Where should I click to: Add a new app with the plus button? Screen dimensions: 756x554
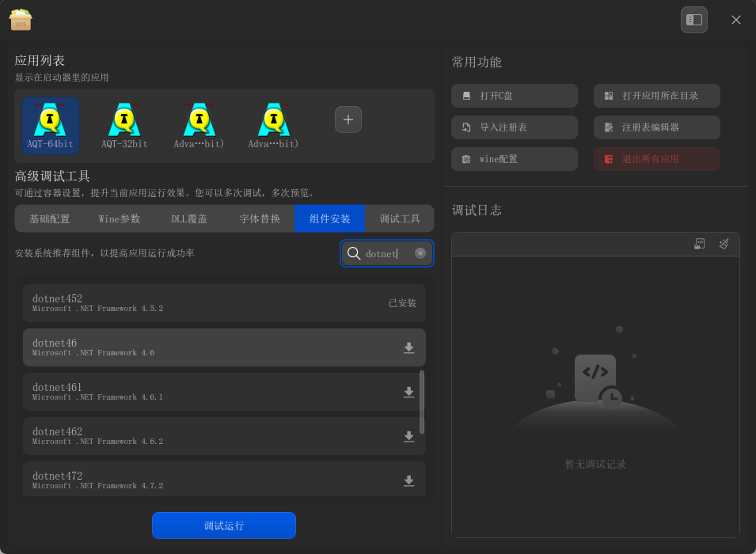348,120
